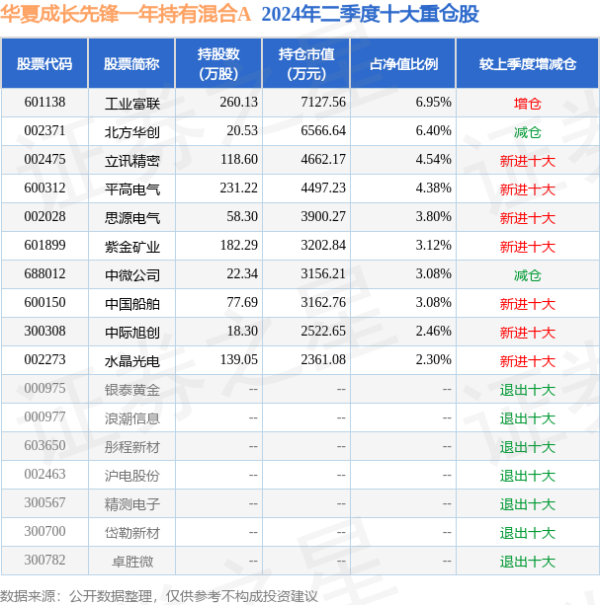Click 减仓 in the 北方华创 row
The image size is (600, 605).
coord(527,132)
